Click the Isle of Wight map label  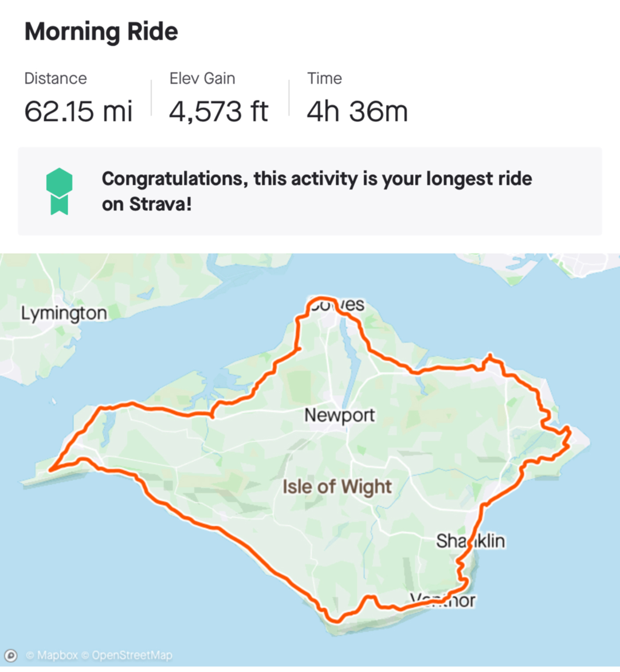click(337, 487)
